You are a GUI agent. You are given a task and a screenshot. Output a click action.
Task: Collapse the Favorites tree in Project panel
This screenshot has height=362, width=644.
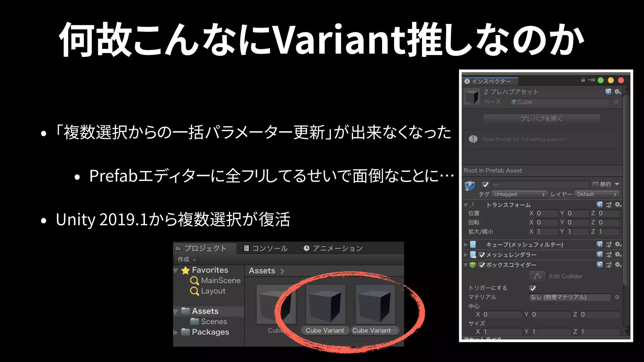(x=176, y=271)
